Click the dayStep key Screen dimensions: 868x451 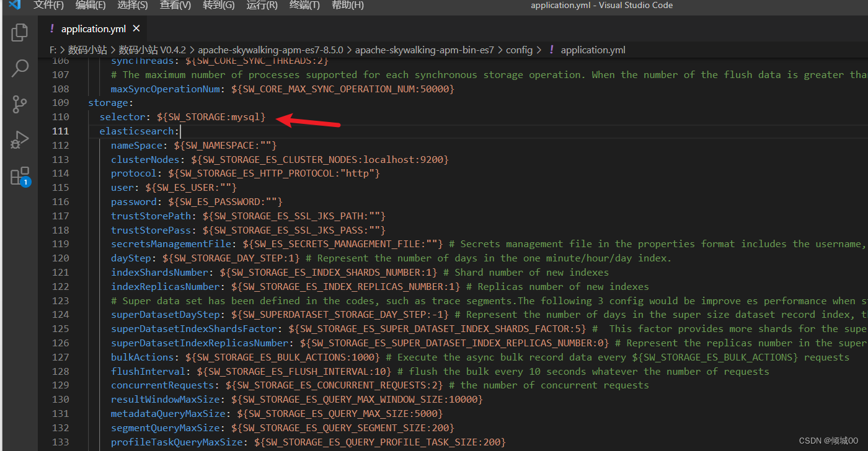click(131, 258)
